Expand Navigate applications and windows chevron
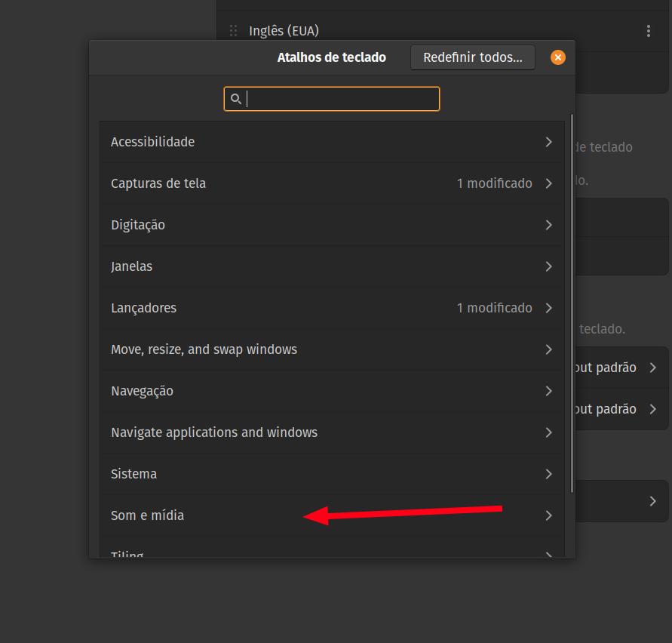Viewport: 672px width, 643px height. click(x=548, y=432)
